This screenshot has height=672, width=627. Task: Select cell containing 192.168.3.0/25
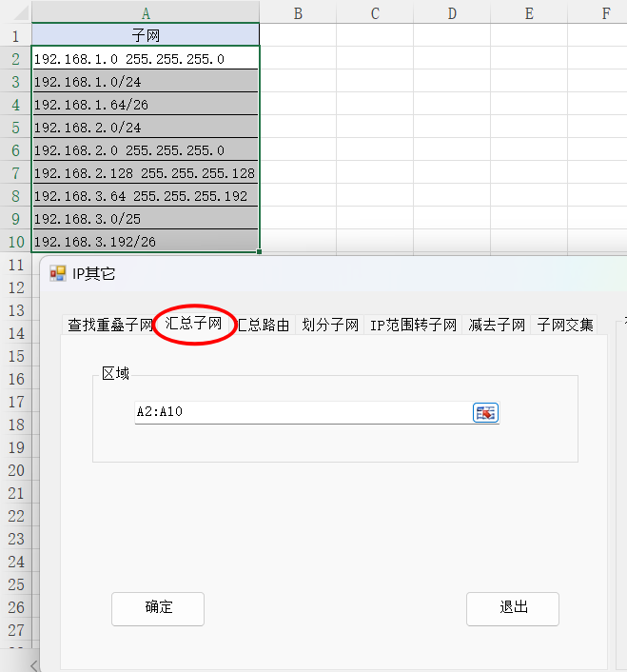pos(146,219)
